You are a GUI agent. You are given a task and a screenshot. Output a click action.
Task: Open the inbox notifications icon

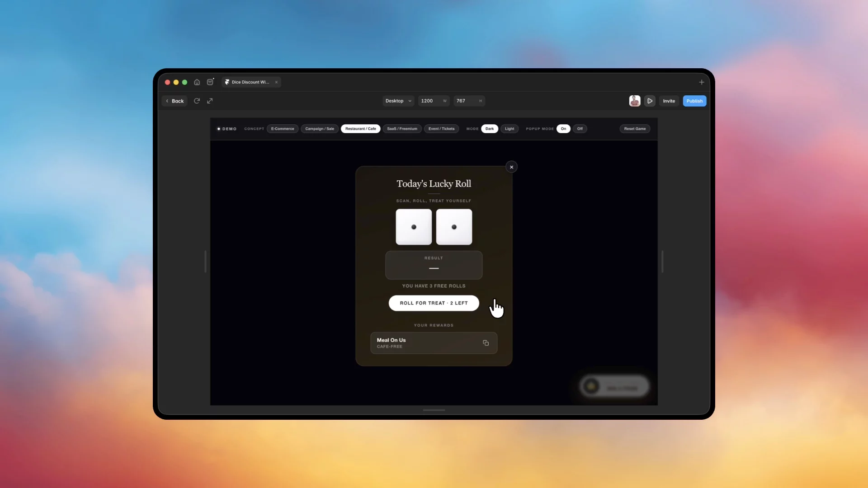210,82
